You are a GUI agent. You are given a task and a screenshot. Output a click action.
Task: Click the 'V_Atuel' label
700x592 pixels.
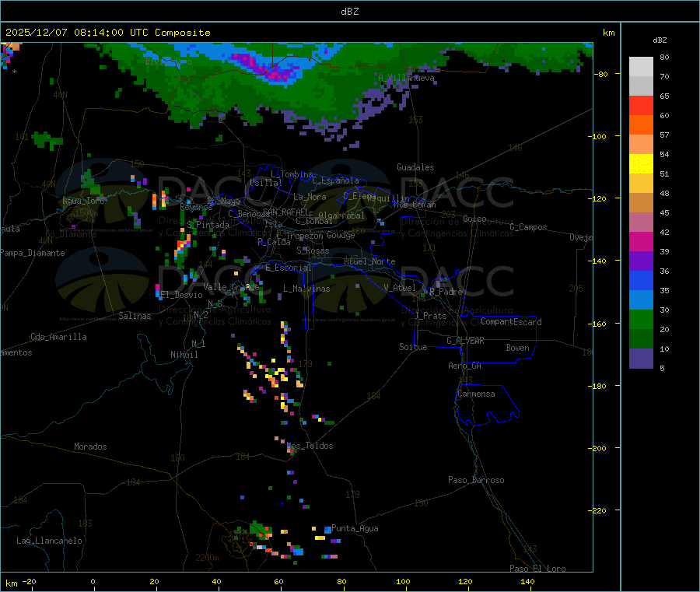(400, 288)
